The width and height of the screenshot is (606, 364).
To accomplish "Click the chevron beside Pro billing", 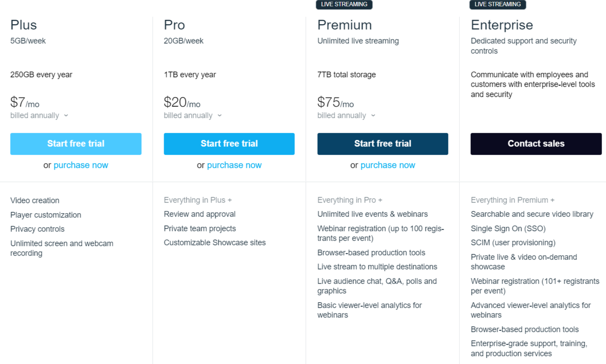I will point(219,116).
